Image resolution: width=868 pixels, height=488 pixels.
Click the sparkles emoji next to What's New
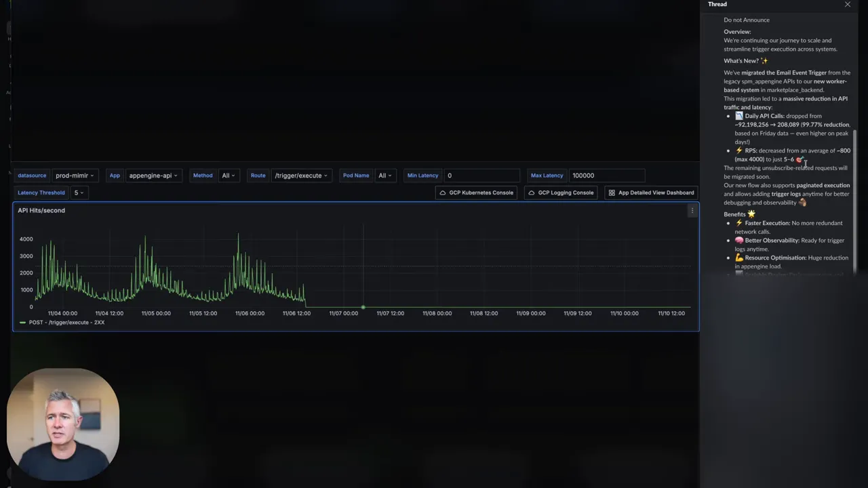[x=764, y=60]
